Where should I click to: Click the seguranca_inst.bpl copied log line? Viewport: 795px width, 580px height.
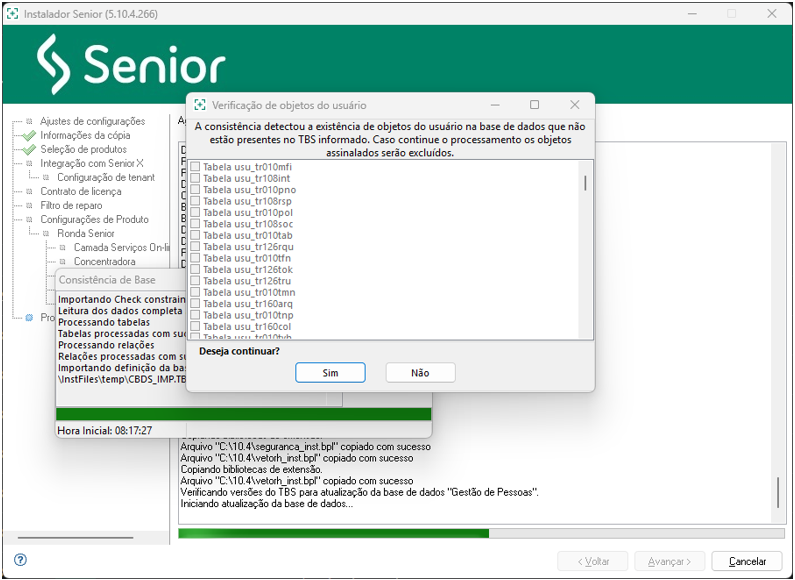click(x=306, y=447)
